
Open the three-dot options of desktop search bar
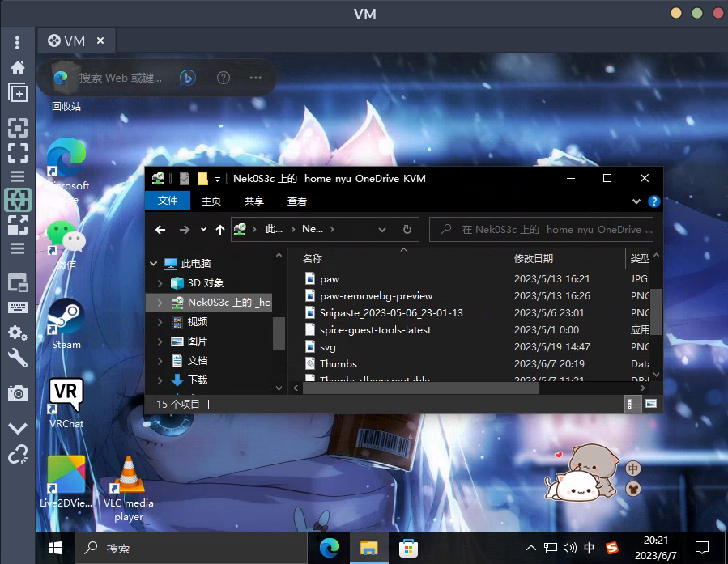[x=255, y=78]
